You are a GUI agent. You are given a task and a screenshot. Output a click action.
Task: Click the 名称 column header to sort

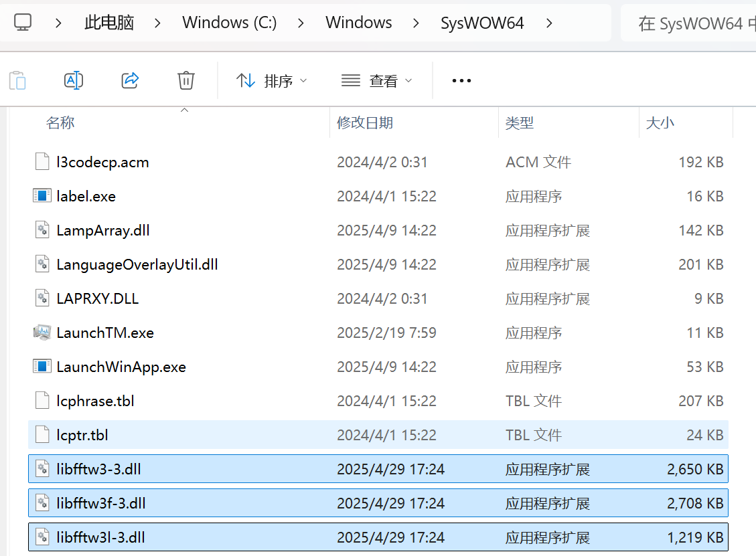click(60, 122)
